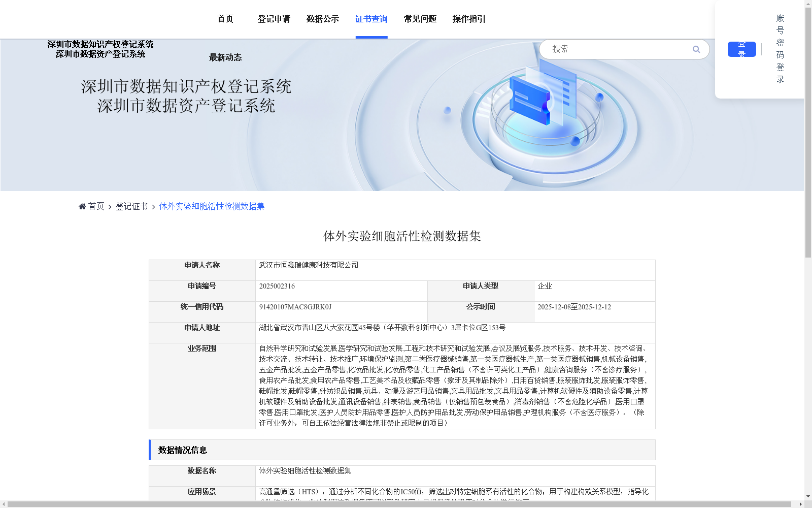Viewport: 812px width, 508px height.
Task: Open the 首页 navigation menu item
Action: pos(225,19)
